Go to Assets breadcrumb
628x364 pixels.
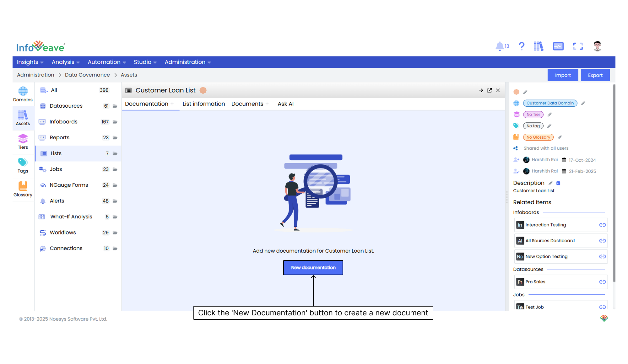click(x=129, y=75)
